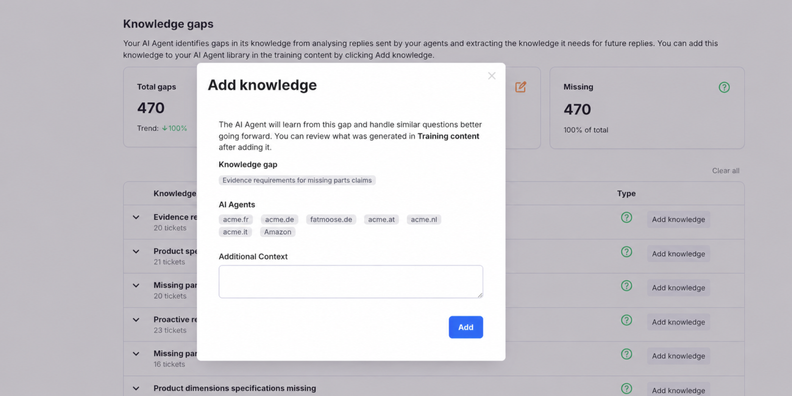792x396 pixels.
Task: Select the acme.nl agent tag
Action: click(x=424, y=220)
